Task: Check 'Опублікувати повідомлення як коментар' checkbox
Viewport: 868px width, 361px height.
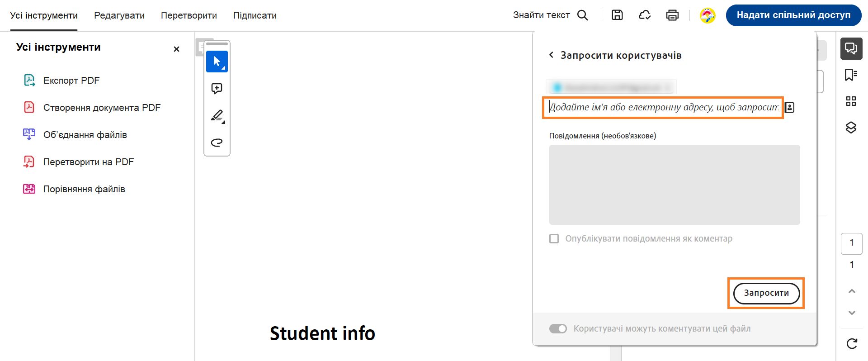Action: point(554,238)
